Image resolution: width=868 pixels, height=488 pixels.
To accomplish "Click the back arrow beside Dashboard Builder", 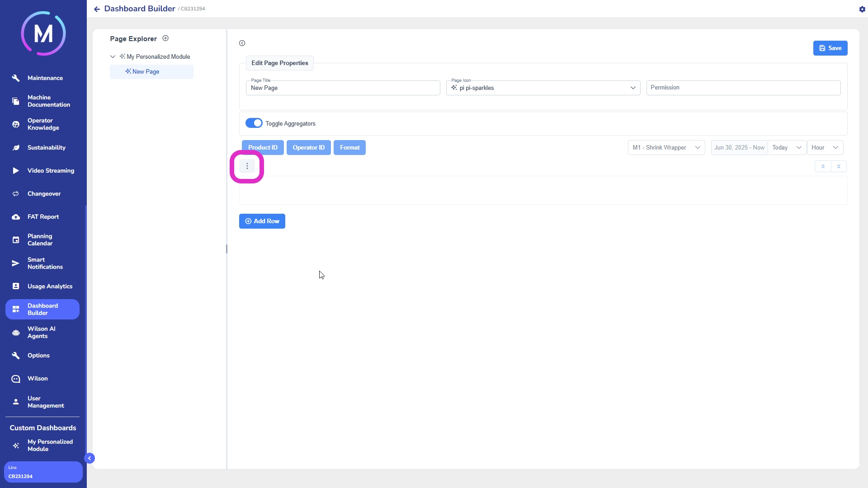I will pos(97,9).
